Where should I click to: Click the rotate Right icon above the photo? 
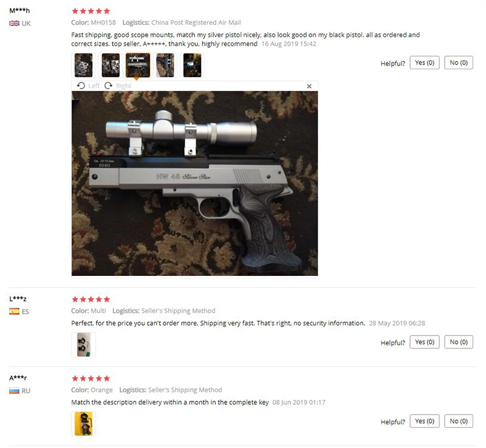(108, 86)
